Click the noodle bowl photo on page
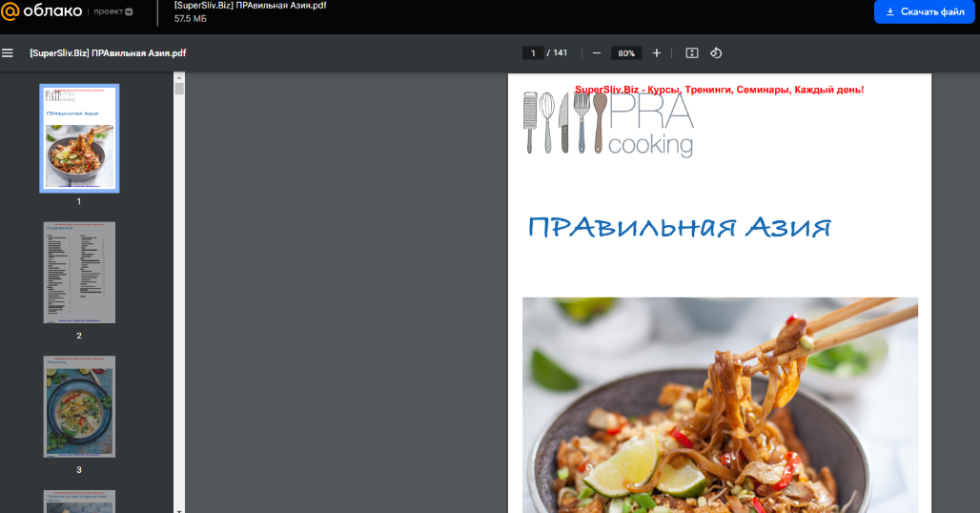Viewport: 980px width, 513px height. coord(720,405)
